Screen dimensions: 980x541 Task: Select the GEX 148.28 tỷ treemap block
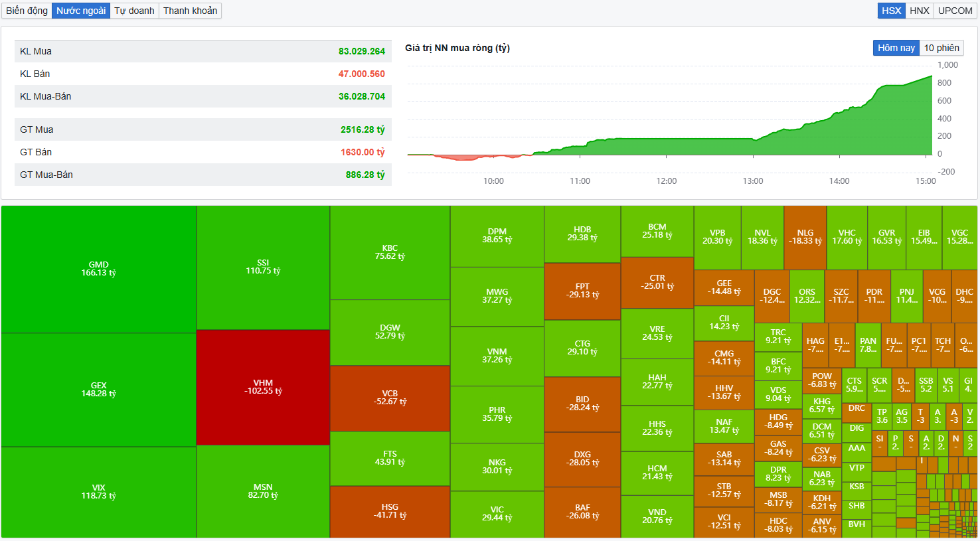click(99, 390)
